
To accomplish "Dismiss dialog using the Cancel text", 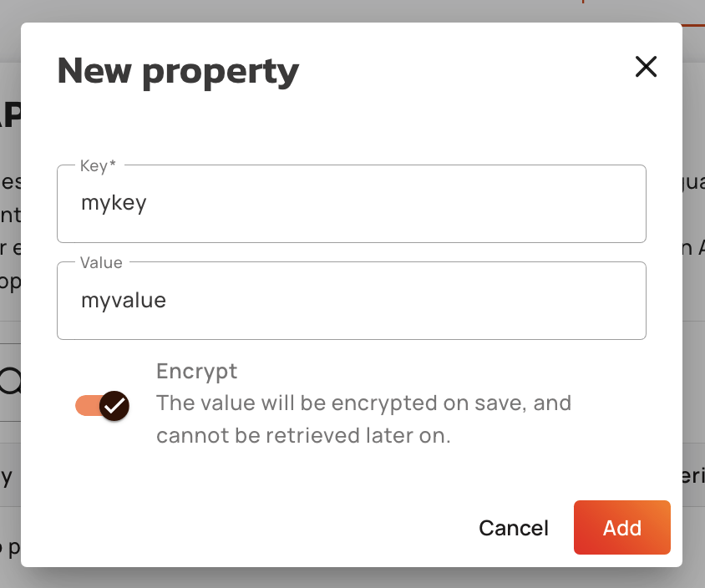I will click(513, 528).
